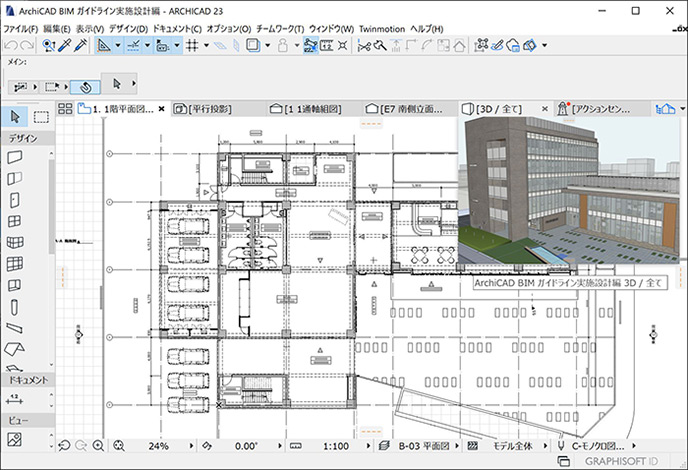Toggle the Grid Snap hash button

click(x=192, y=45)
